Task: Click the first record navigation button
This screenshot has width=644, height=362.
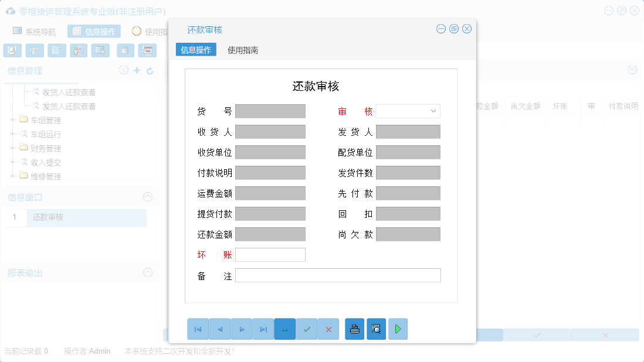Action: (198, 329)
